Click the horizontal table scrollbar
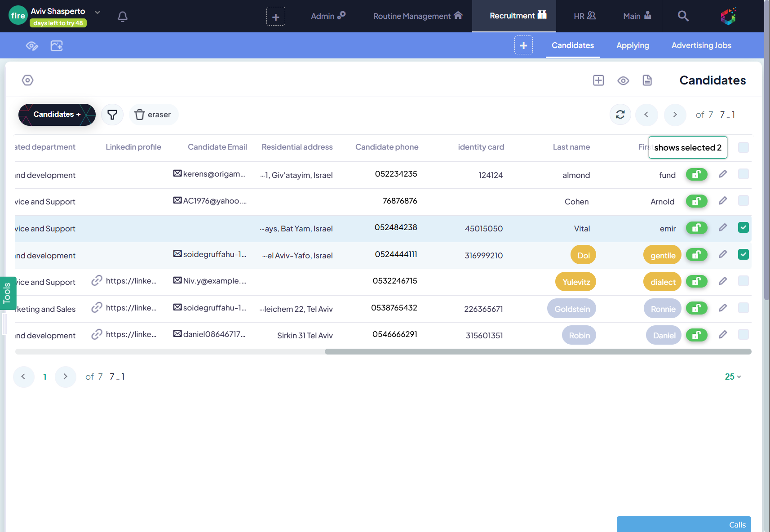Viewport: 770px width, 532px height. coord(538,352)
